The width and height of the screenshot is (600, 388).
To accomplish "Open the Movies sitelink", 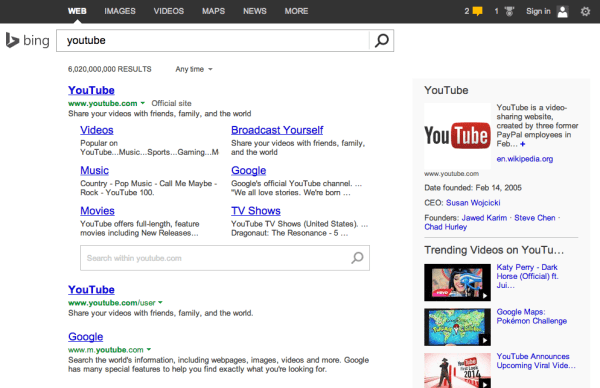I will (98, 211).
